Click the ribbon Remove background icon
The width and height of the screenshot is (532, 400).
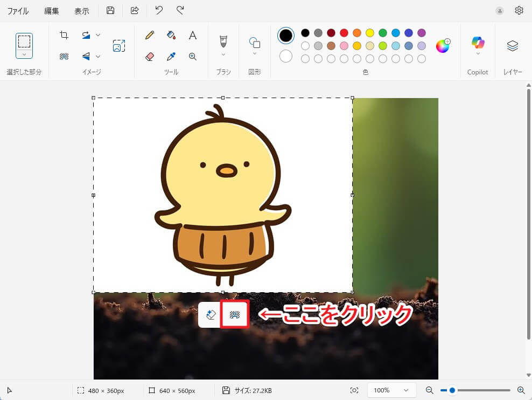tap(64, 57)
